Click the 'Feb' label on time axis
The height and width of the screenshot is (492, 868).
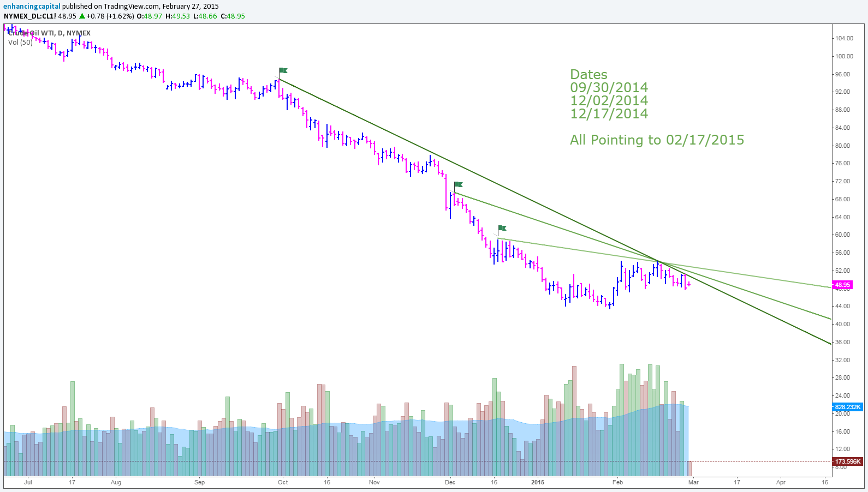pos(617,482)
